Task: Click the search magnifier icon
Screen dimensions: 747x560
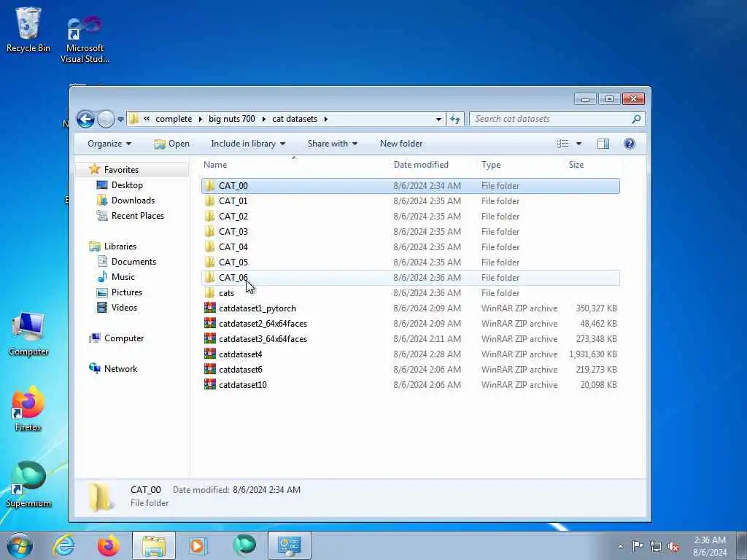Action: pos(636,119)
